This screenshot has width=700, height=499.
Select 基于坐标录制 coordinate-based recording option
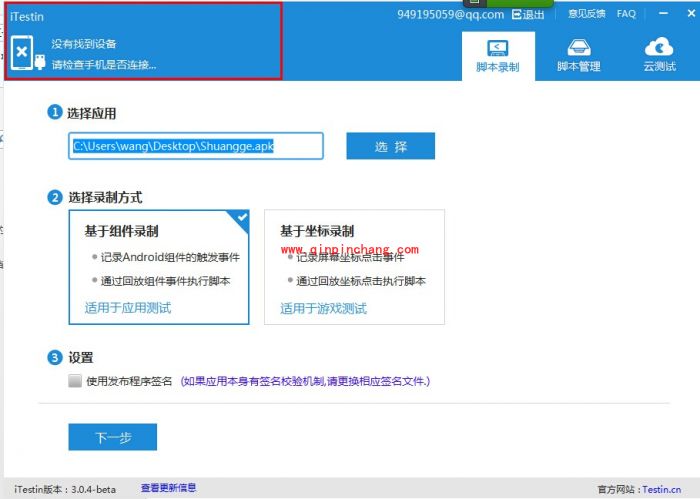(354, 267)
